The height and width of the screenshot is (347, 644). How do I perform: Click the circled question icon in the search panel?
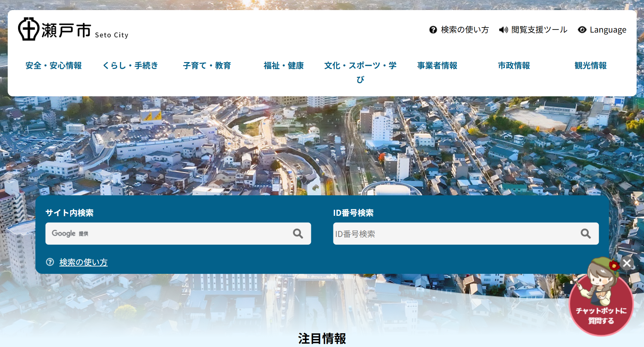pos(50,262)
